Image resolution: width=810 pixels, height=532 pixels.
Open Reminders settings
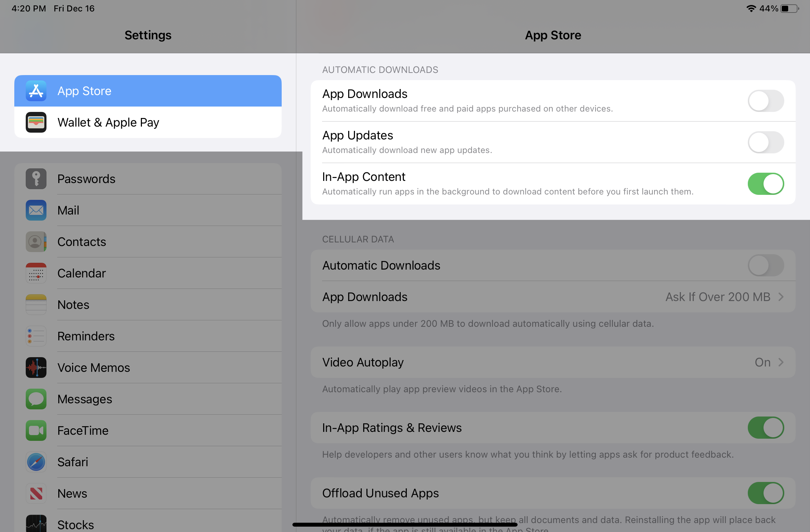(x=148, y=336)
